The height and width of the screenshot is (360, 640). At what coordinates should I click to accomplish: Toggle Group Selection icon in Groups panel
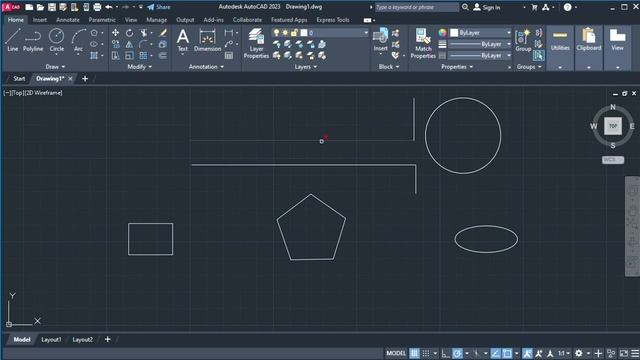[x=538, y=56]
